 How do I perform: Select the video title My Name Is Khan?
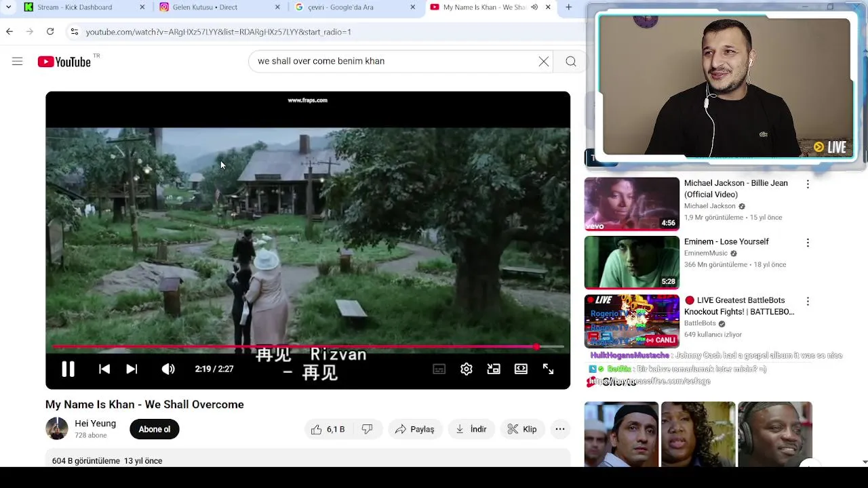(x=144, y=405)
